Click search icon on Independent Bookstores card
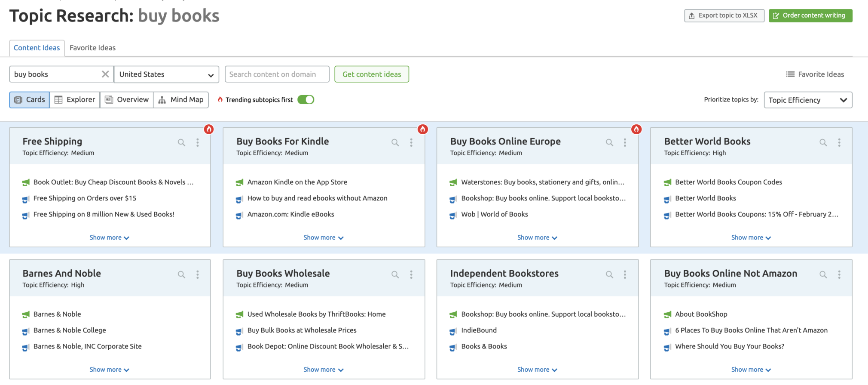 click(609, 274)
